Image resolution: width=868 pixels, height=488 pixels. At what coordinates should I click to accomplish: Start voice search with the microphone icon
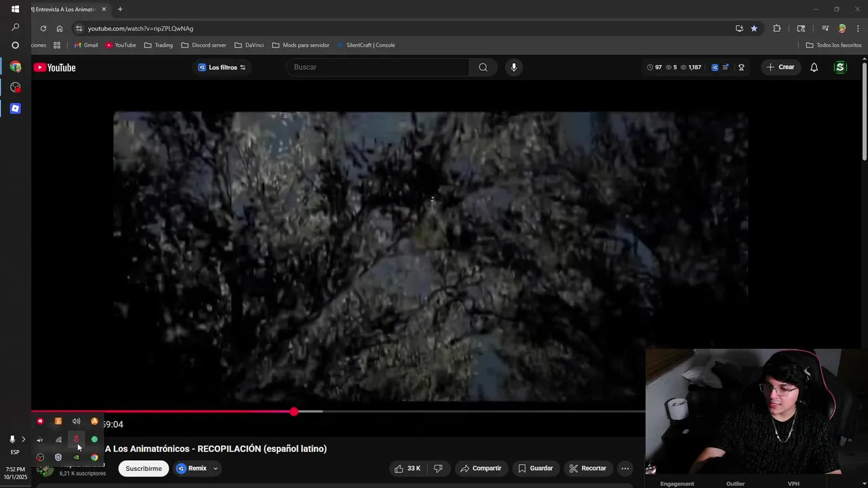(x=514, y=67)
